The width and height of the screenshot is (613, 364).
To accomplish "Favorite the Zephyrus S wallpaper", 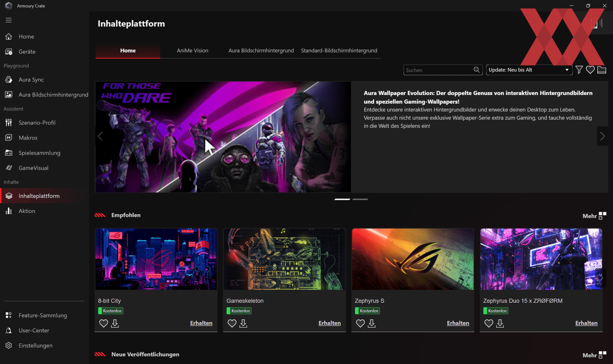I will coord(360,323).
